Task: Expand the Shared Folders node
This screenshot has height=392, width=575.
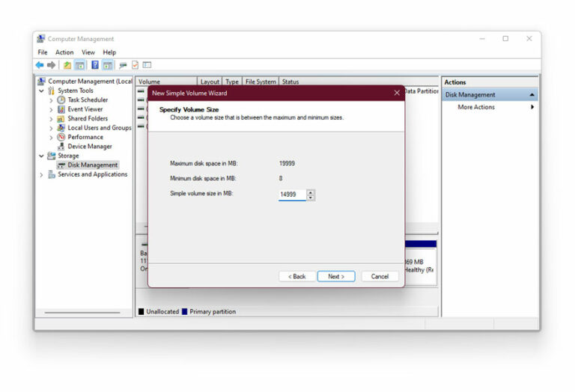Action: [x=51, y=119]
